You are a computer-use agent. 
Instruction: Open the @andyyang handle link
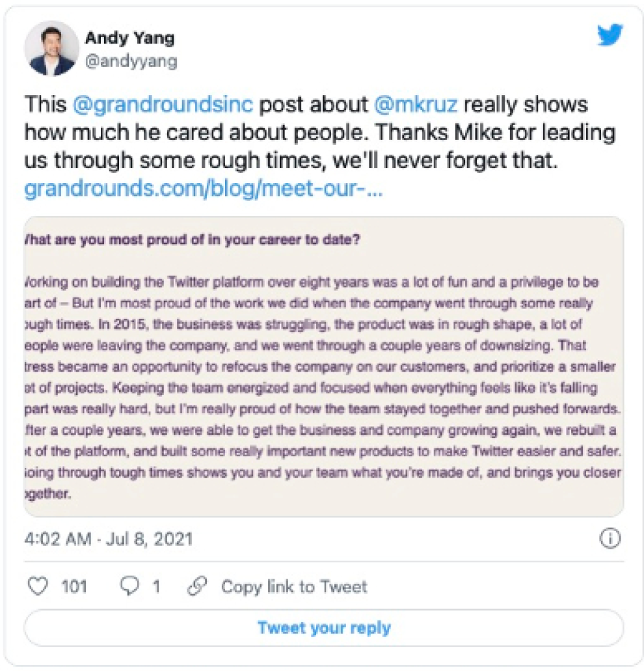pos(131,62)
